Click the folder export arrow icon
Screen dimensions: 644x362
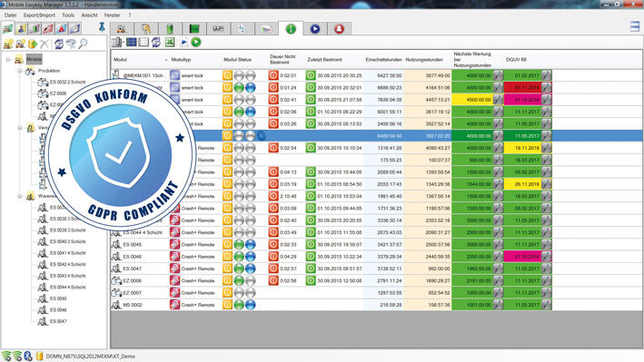click(x=33, y=44)
